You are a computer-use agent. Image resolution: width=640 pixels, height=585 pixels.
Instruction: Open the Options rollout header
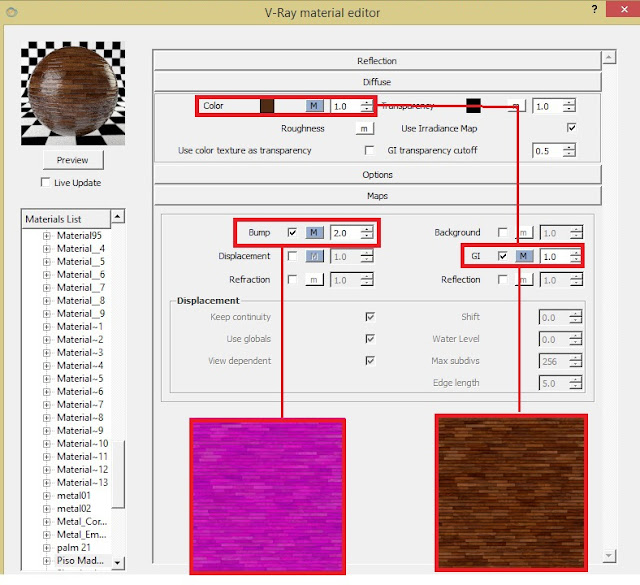377,175
